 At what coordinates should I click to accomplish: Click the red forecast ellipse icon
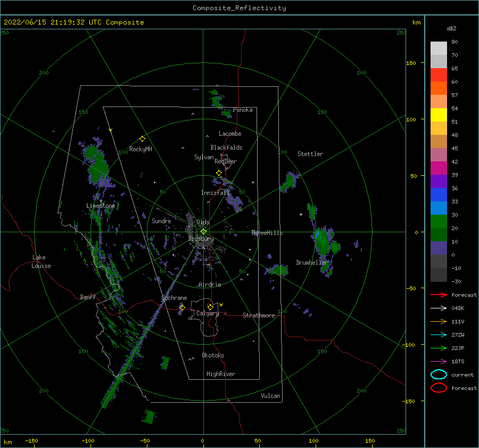(x=439, y=388)
